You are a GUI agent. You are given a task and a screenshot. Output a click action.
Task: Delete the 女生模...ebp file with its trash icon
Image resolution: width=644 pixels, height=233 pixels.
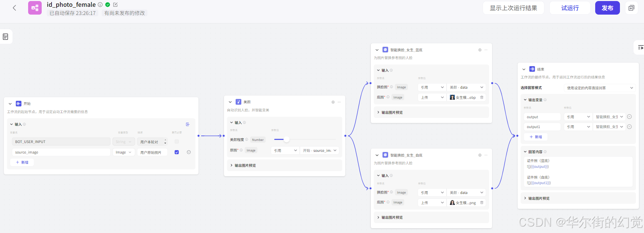(482, 97)
